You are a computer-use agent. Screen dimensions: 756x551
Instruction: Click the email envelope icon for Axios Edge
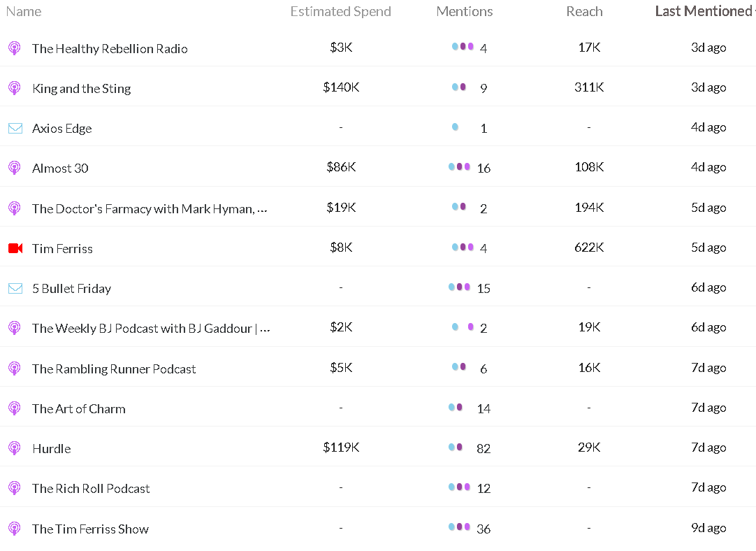click(15, 129)
